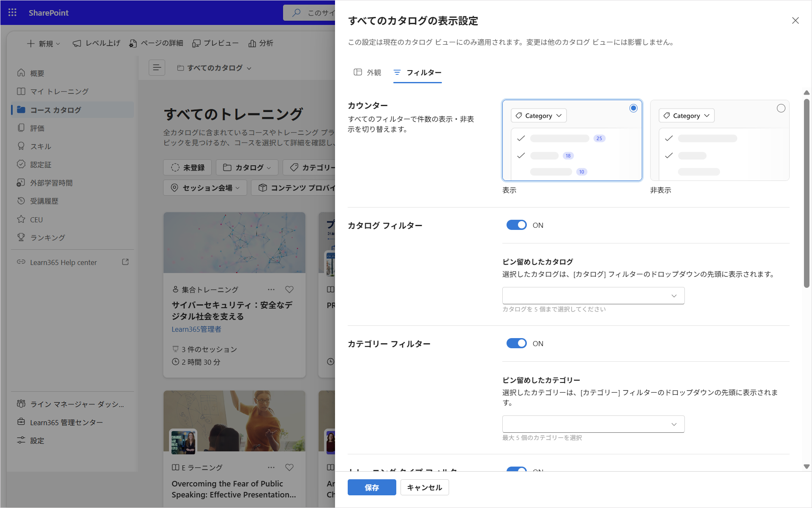The width and height of the screenshot is (812, 508).
Task: Click the キャンセル button
Action: coord(425,487)
